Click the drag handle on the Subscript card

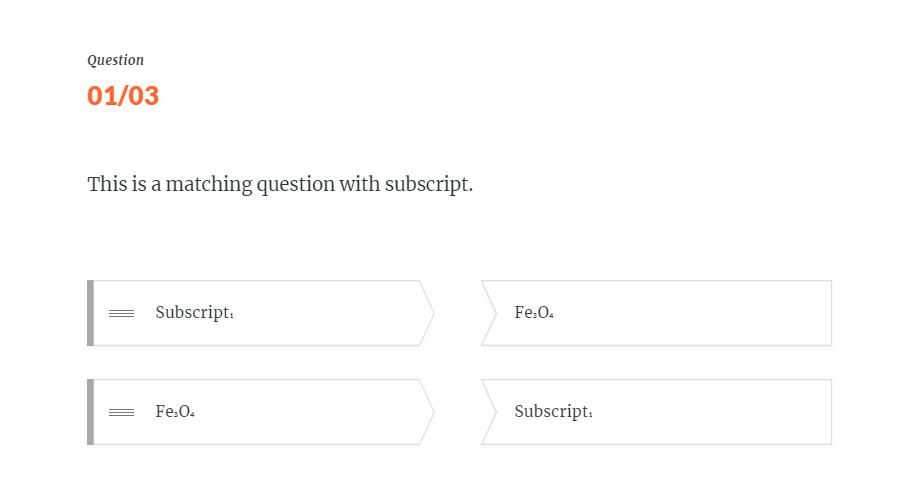click(121, 313)
